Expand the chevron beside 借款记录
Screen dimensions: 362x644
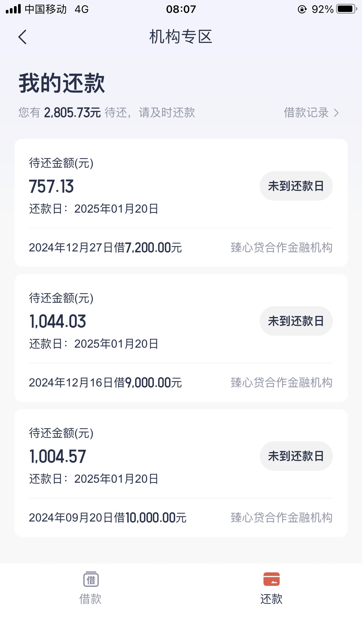click(336, 113)
